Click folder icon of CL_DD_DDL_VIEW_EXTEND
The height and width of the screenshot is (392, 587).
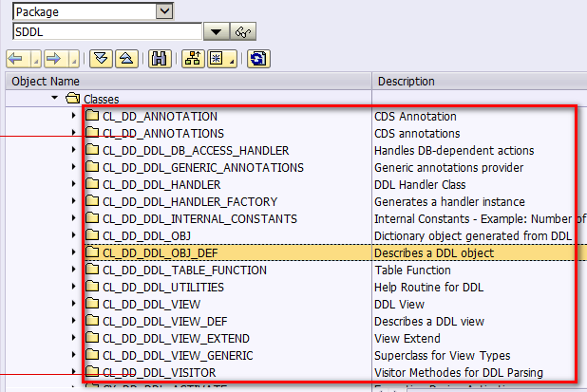click(92, 337)
